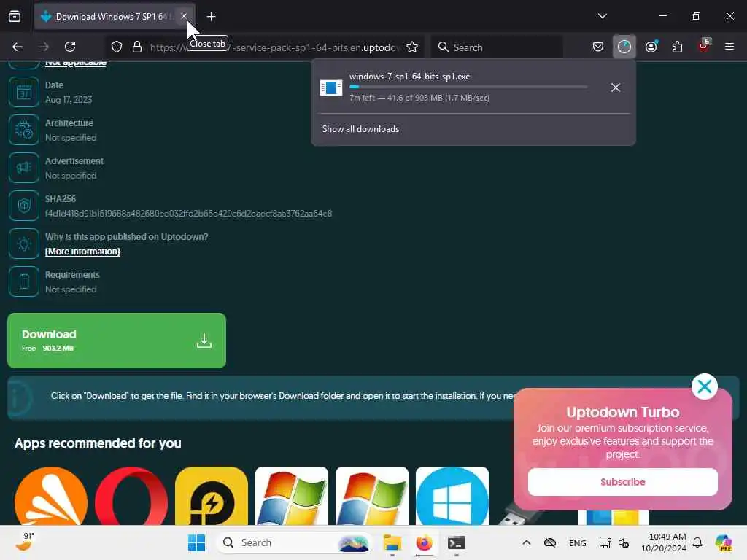This screenshot has height=560, width=747.
Task: Click the address bar URL
Action: [x=275, y=47]
